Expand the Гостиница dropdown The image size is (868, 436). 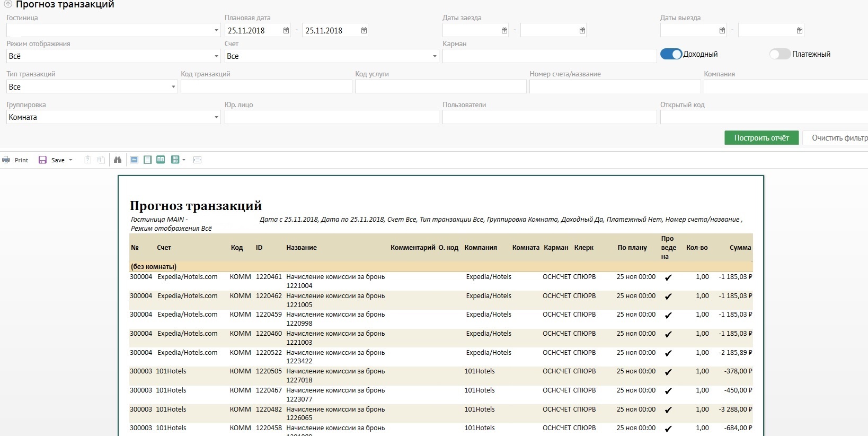216,30
